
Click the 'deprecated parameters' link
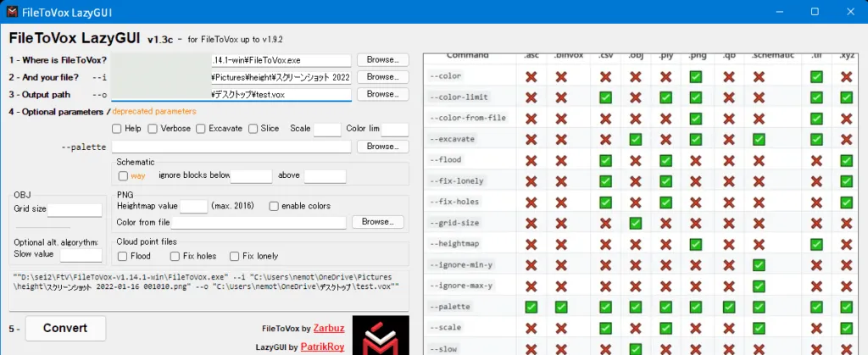click(154, 112)
